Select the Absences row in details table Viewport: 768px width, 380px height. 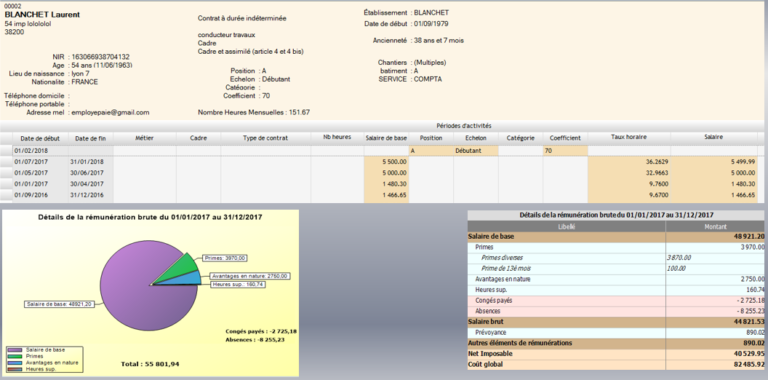[616, 311]
